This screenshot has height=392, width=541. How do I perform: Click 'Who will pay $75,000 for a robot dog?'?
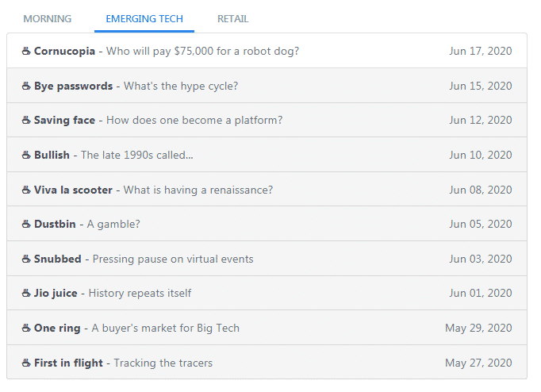[202, 51]
